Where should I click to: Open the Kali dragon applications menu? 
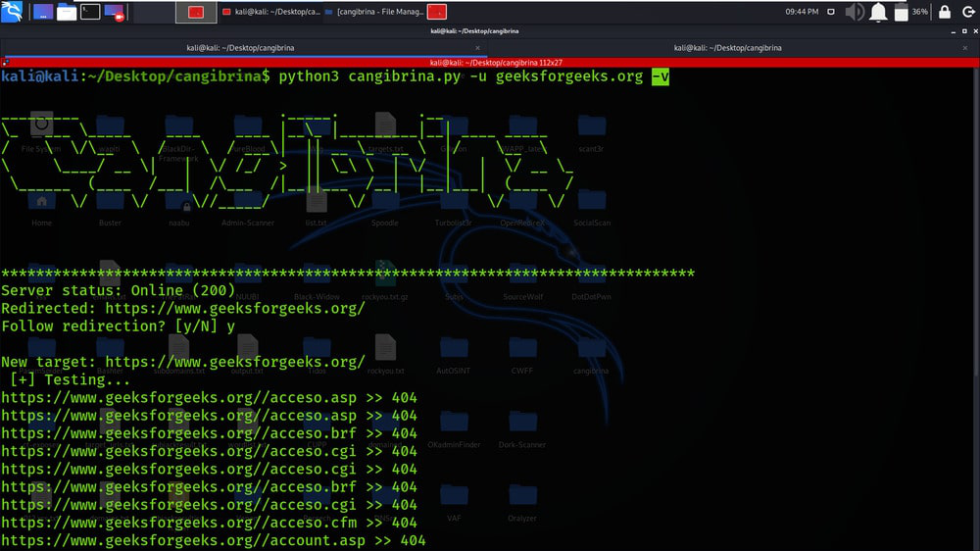(11, 11)
